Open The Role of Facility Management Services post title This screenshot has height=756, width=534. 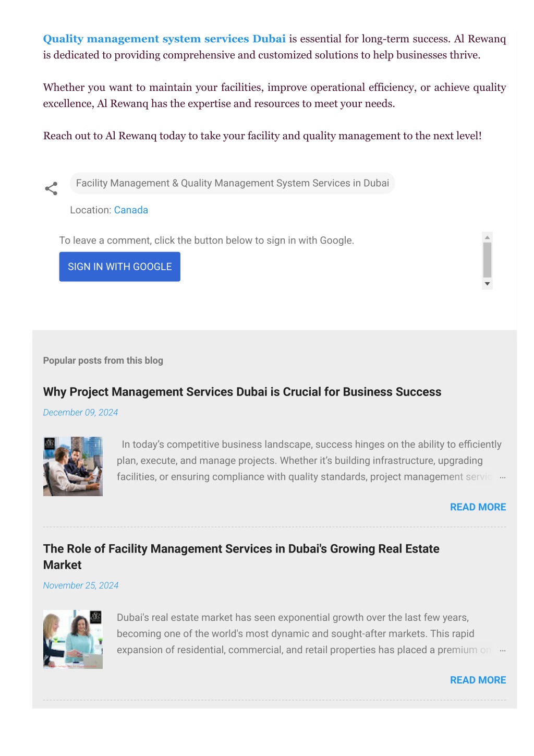point(241,557)
